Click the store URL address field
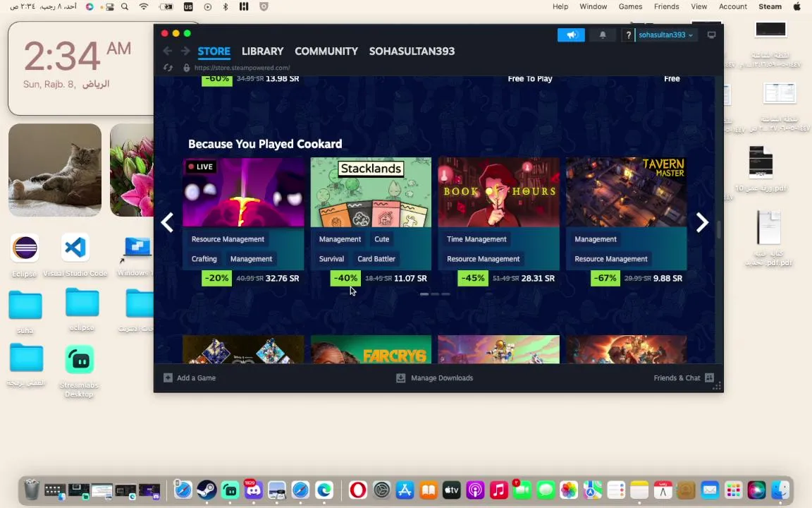Image resolution: width=812 pixels, height=508 pixels. (242, 68)
